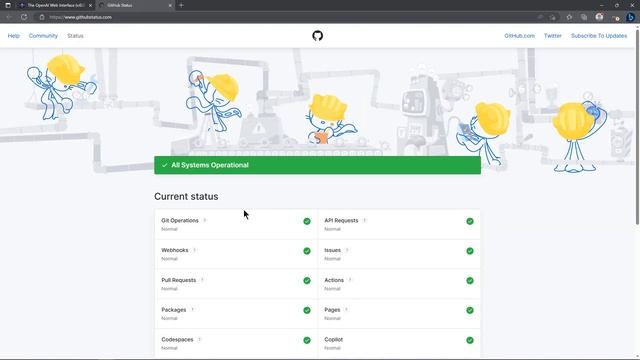Open the help tooltip next to Webhooks
The image size is (640, 360).
194,250
